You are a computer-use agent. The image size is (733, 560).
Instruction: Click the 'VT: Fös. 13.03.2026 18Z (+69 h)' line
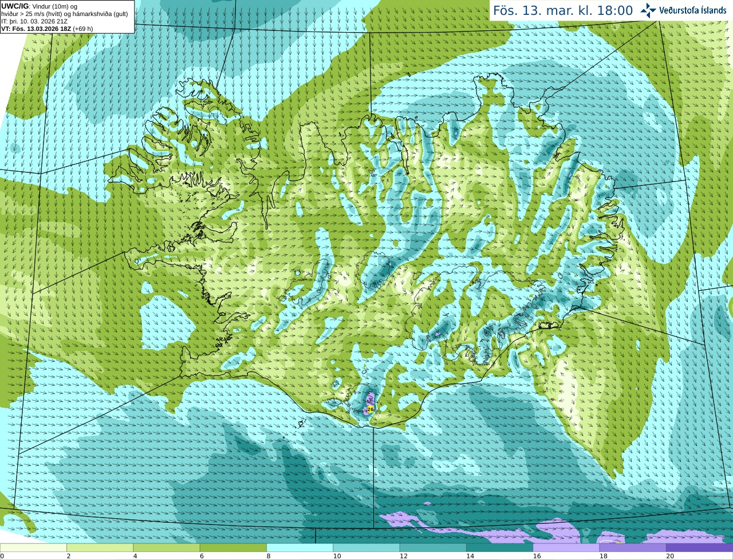tap(47, 29)
